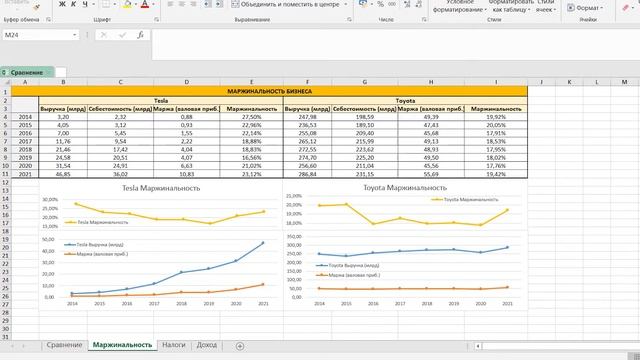Open the Доход sheet tab

[207, 345]
